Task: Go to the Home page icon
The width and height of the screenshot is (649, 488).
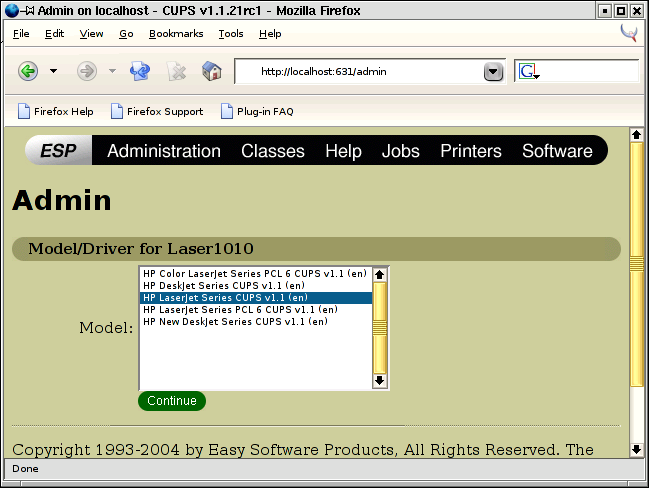Action: coord(211,71)
